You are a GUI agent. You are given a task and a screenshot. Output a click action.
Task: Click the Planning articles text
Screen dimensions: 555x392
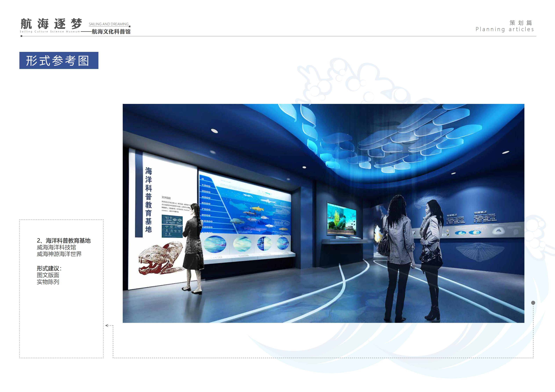point(504,30)
